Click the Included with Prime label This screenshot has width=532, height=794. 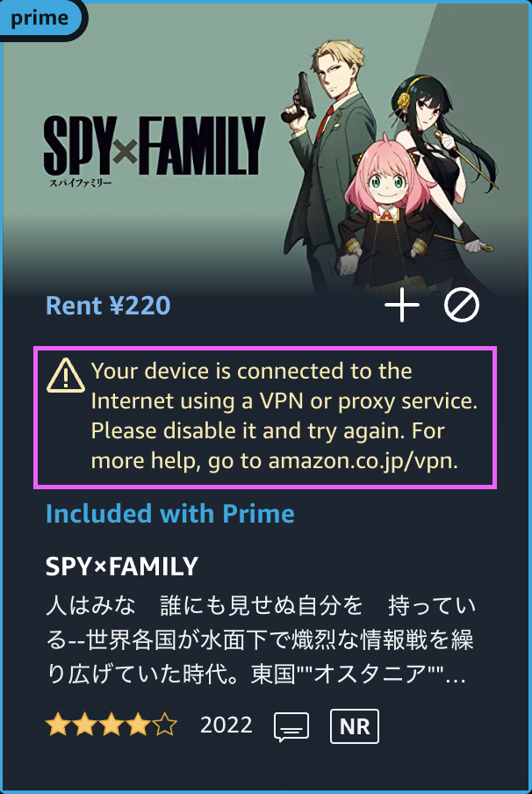point(170,514)
